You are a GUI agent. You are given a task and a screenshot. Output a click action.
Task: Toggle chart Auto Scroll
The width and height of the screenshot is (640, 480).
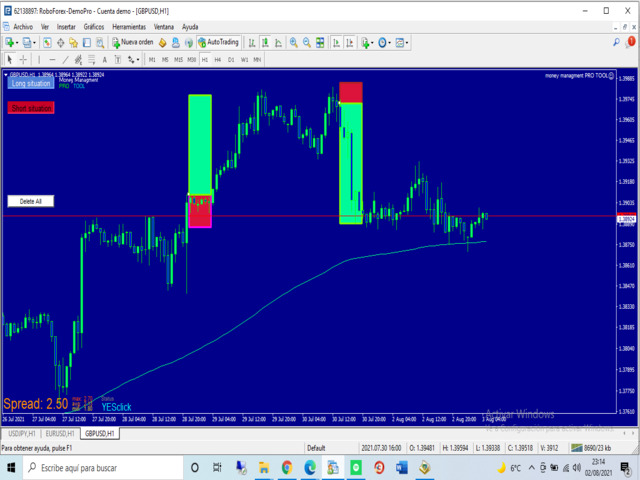click(336, 42)
